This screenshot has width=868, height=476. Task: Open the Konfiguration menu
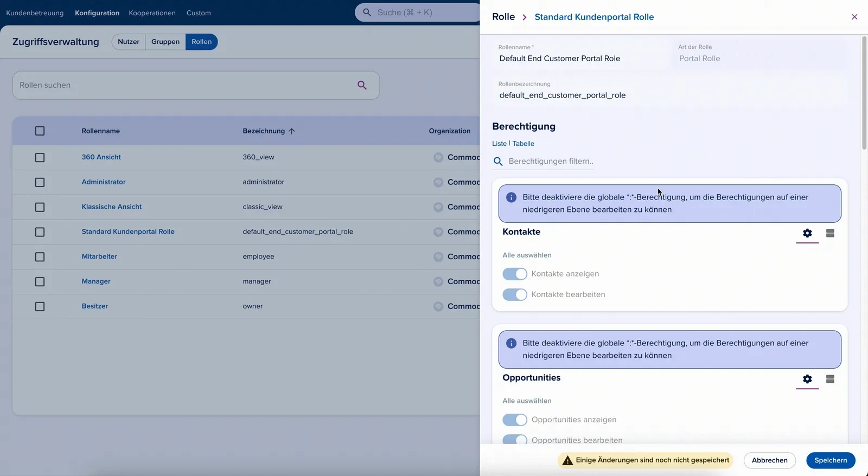coord(97,13)
